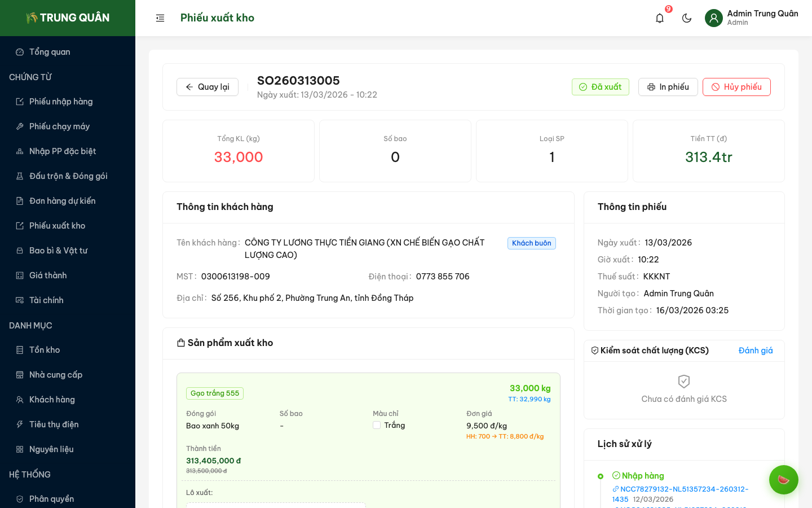The width and height of the screenshot is (812, 508).
Task: Open the Đánh giá KCS link
Action: 756,351
